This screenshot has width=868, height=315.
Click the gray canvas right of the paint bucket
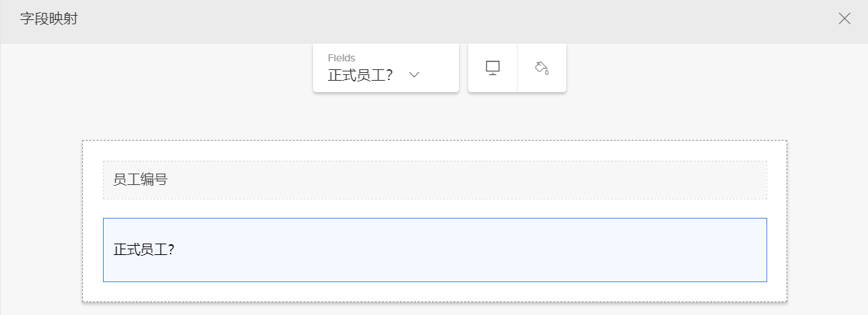(679, 79)
